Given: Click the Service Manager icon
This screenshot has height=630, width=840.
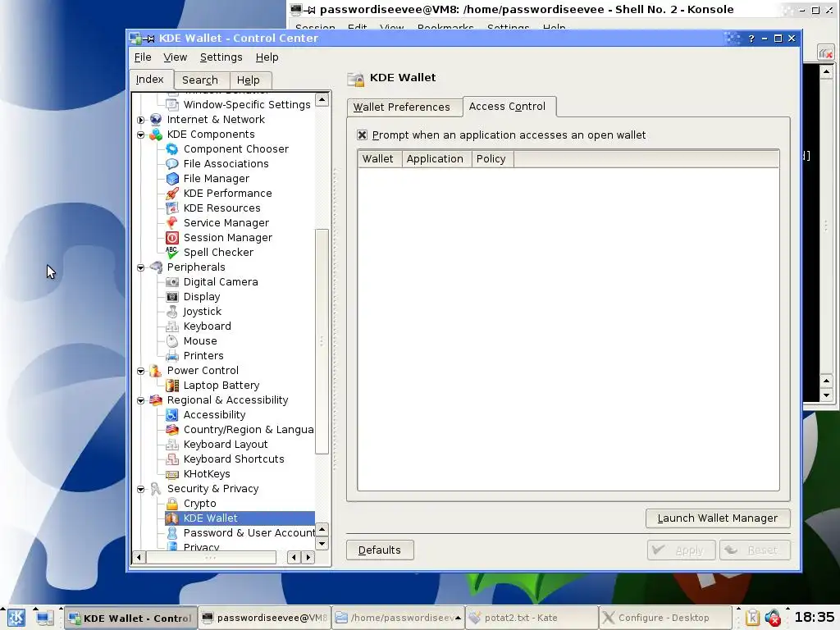Looking at the screenshot, I should point(172,223).
